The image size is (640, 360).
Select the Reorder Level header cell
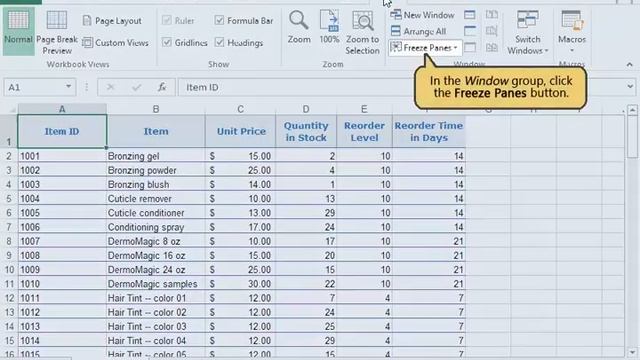pos(364,131)
